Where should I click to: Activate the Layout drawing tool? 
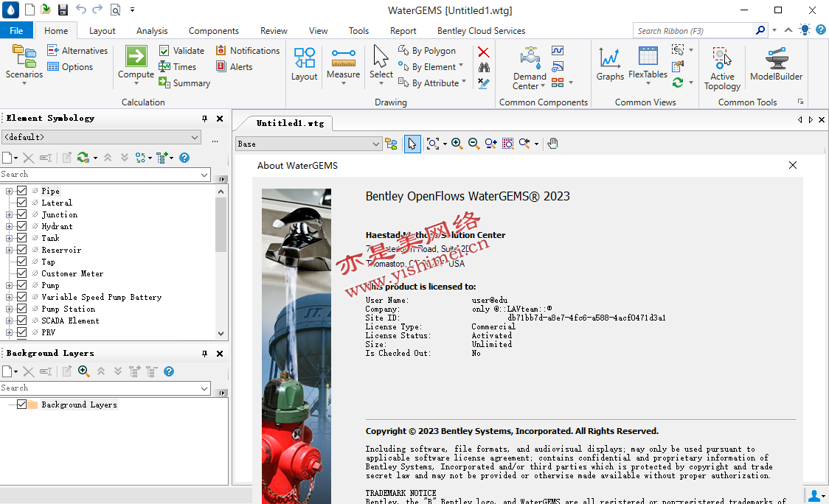click(x=304, y=64)
